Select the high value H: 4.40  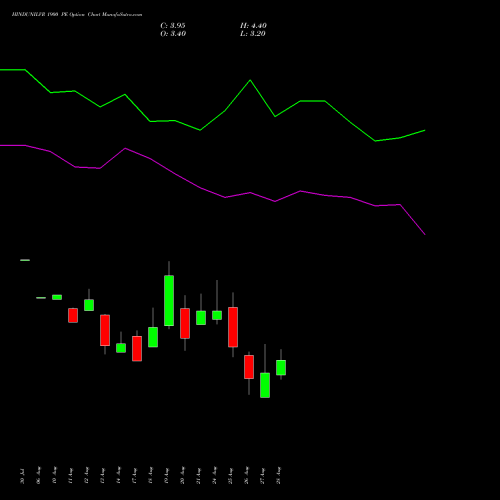click(253, 26)
